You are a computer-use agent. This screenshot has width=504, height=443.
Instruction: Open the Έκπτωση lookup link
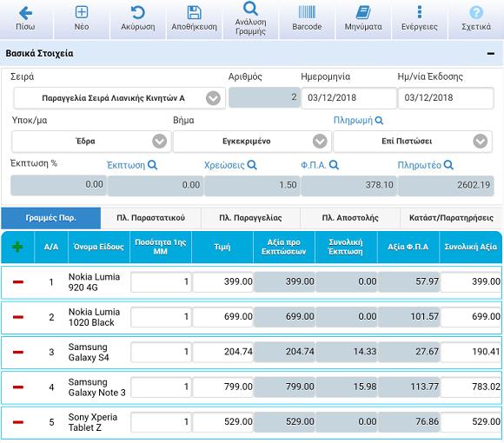(x=132, y=165)
